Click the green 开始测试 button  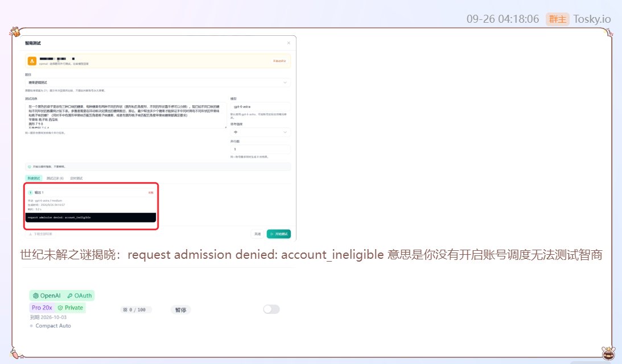pos(279,234)
